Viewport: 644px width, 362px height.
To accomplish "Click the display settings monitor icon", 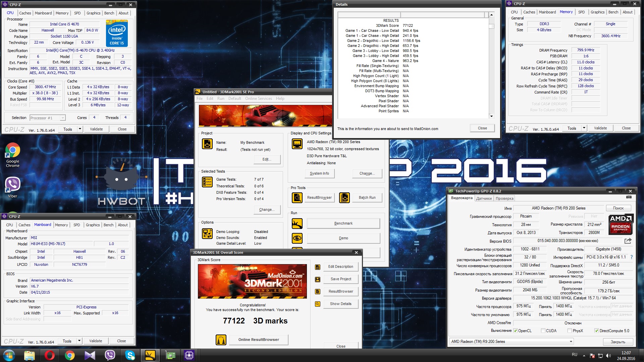I will (297, 144).
